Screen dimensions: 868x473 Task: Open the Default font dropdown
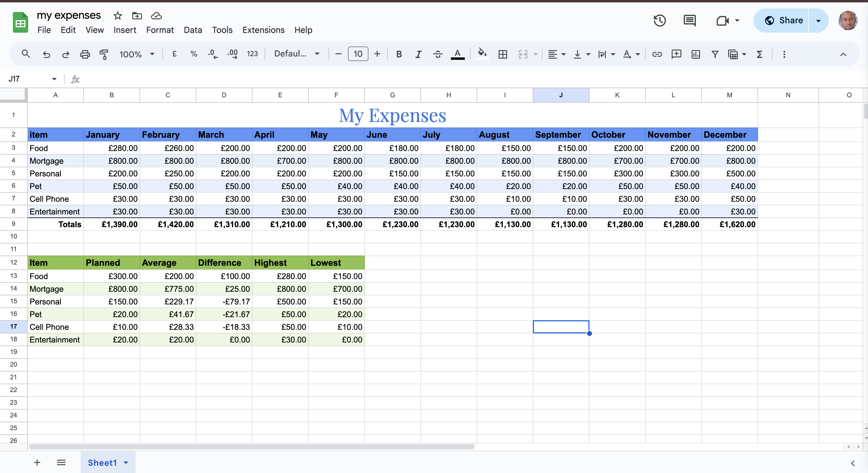297,54
